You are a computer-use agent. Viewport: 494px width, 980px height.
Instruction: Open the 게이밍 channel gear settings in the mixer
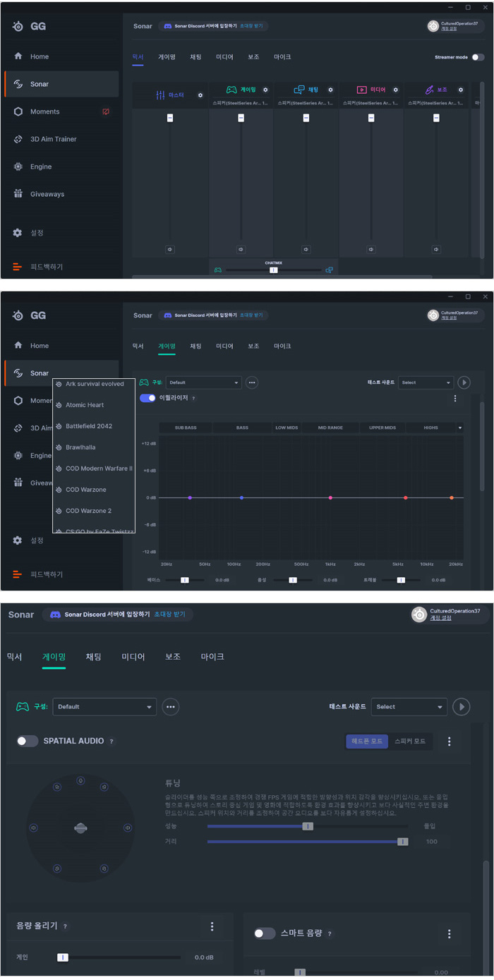[x=265, y=90]
